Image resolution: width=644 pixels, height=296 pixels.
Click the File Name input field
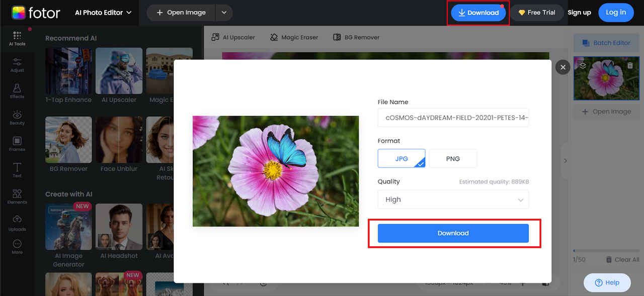click(x=453, y=118)
